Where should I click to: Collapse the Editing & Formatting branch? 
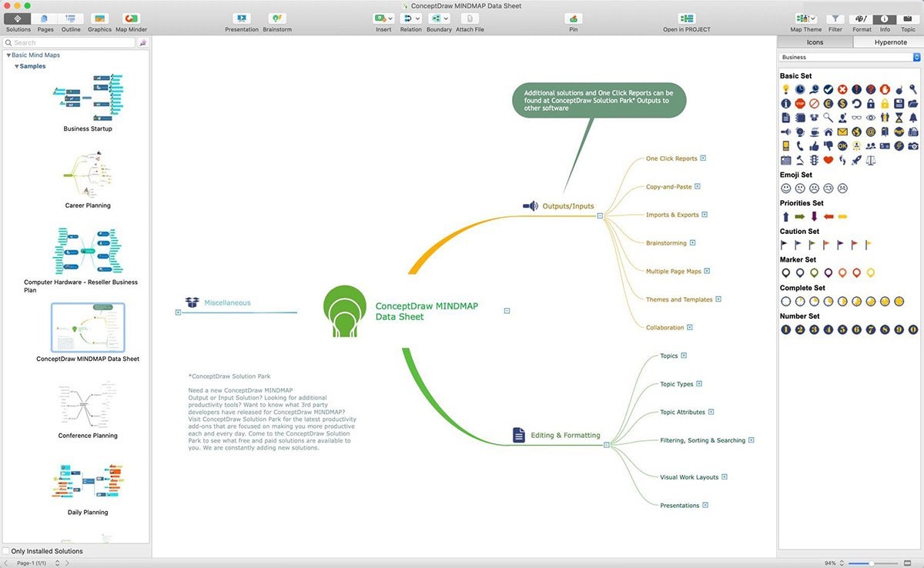(x=607, y=445)
